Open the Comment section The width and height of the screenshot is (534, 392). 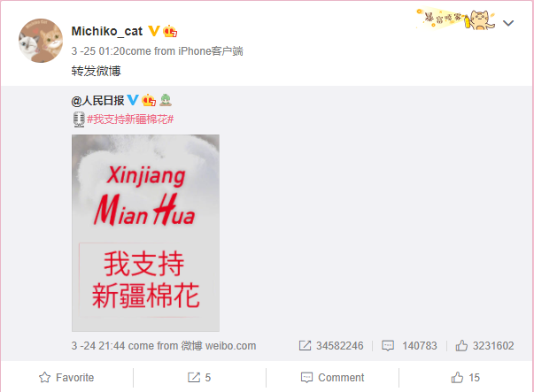pos(332,377)
